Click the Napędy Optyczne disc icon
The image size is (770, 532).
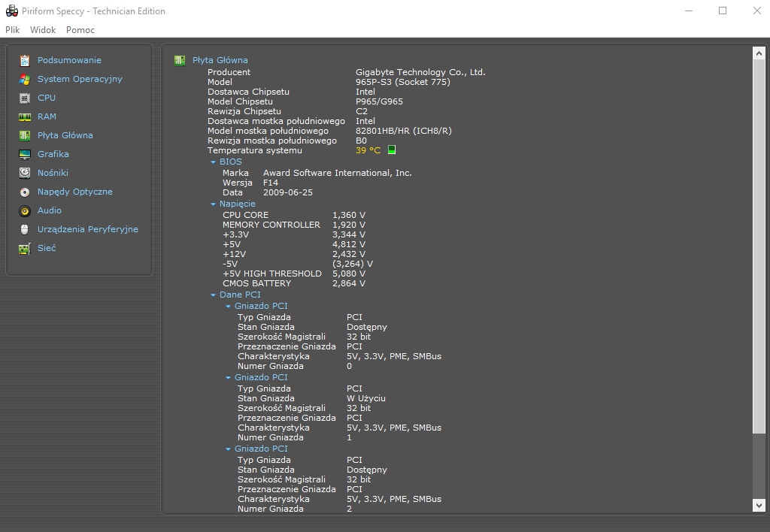click(x=25, y=192)
